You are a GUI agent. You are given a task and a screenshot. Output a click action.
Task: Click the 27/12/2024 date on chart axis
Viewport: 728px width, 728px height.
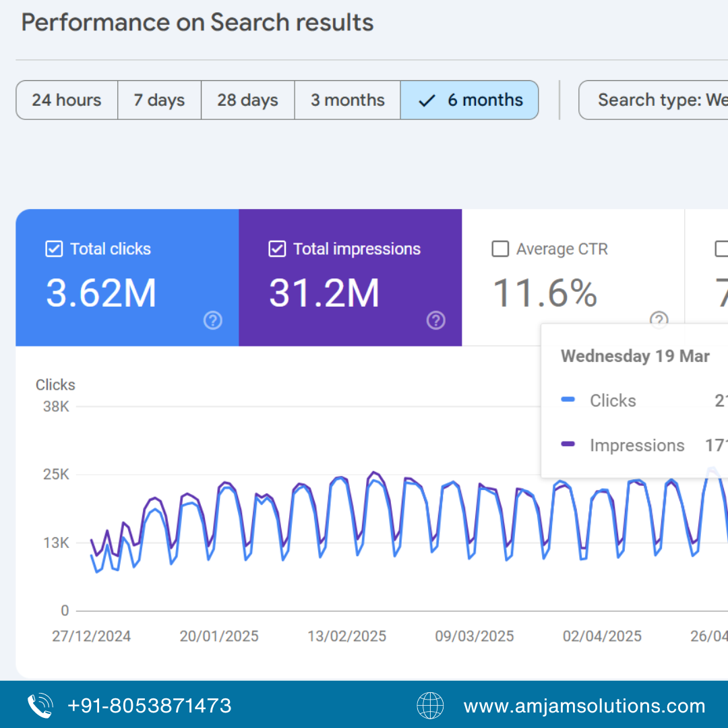(x=92, y=636)
